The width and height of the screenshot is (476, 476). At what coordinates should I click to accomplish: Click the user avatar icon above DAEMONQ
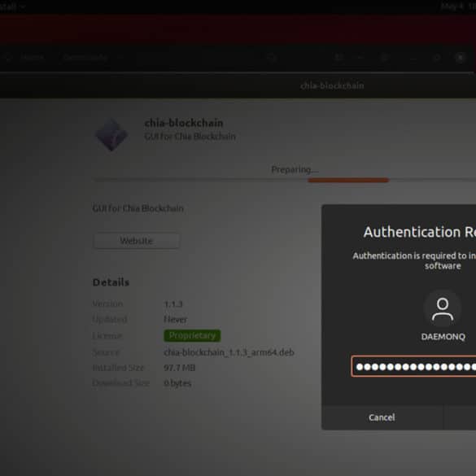[x=443, y=309]
